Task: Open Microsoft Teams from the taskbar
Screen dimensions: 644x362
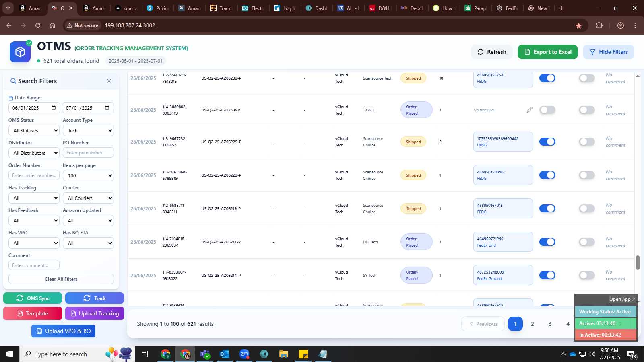Action: [205, 354]
